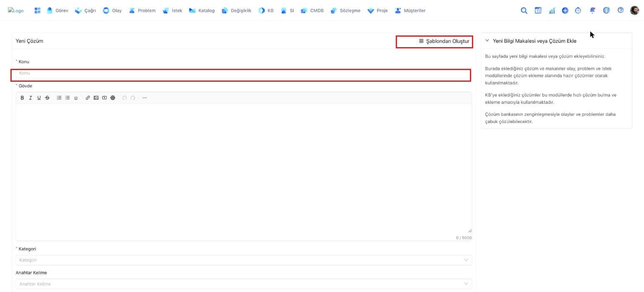
Task: Click the user avatar photo
Action: point(634,10)
